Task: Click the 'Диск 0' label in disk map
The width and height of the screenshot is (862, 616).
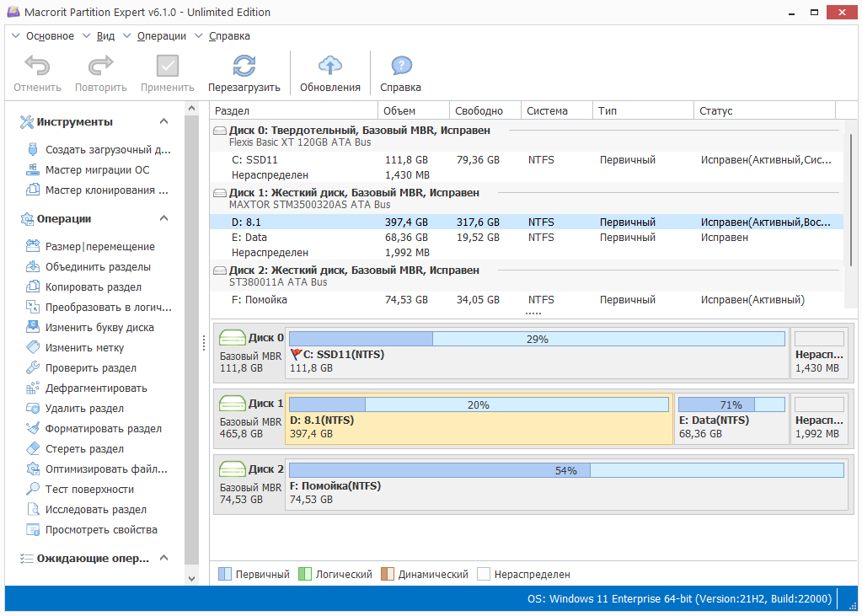Action: [266, 338]
